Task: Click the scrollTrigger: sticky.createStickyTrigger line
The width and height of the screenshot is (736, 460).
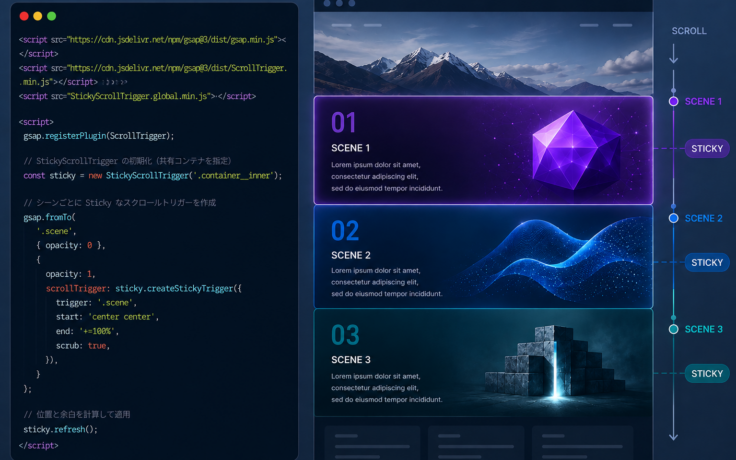Action: (144, 289)
